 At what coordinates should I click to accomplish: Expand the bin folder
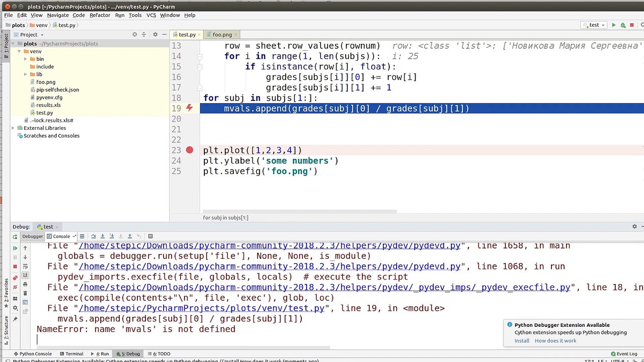tap(25, 59)
